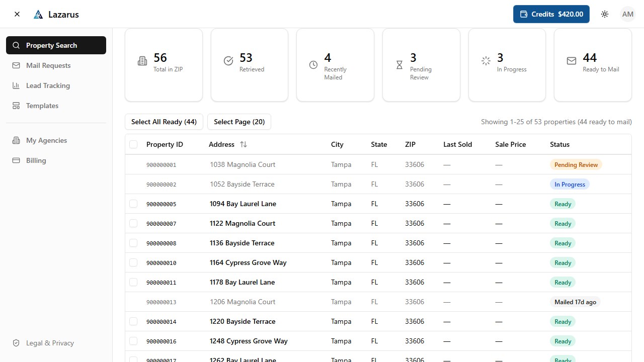Screen dimensions: 644x362
Task: Click the Last Sold column header
Action: click(457, 144)
